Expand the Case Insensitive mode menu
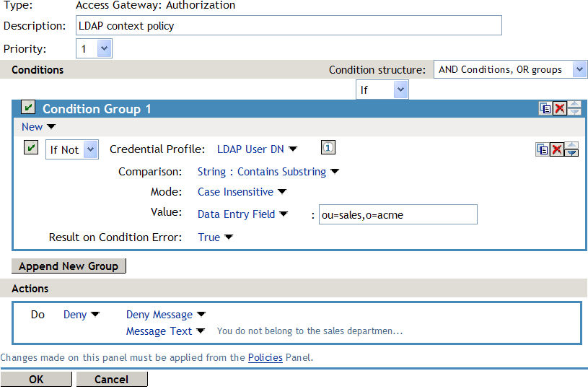 [x=242, y=192]
